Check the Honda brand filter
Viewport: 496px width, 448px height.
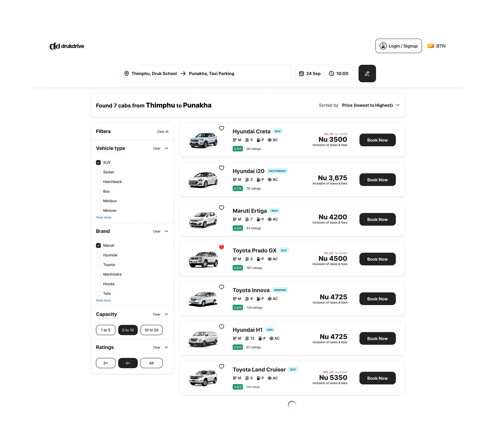pyautogui.click(x=98, y=284)
